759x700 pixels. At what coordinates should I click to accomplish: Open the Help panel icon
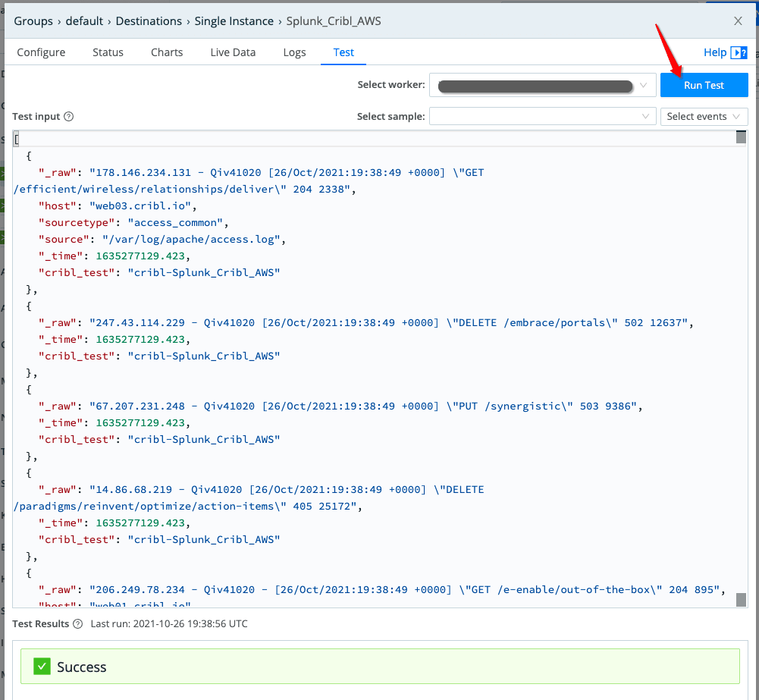pyautogui.click(x=739, y=52)
